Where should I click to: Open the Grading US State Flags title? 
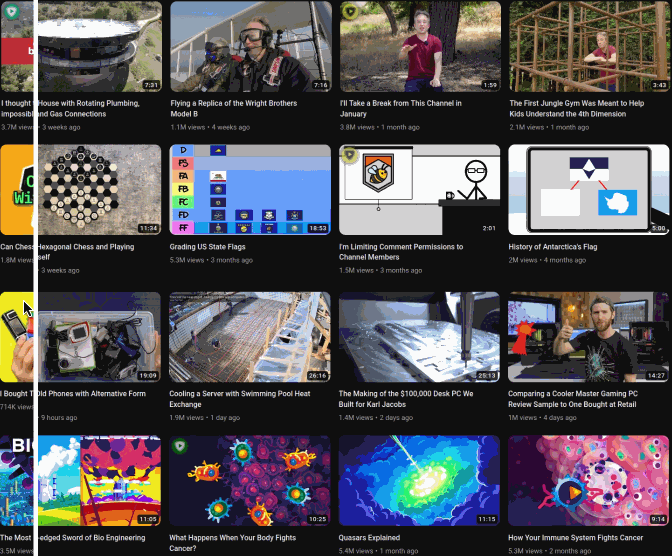(x=207, y=246)
